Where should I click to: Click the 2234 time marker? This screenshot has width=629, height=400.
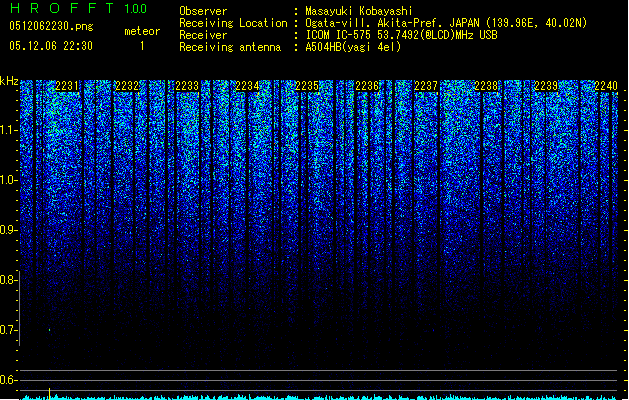[x=247, y=86]
